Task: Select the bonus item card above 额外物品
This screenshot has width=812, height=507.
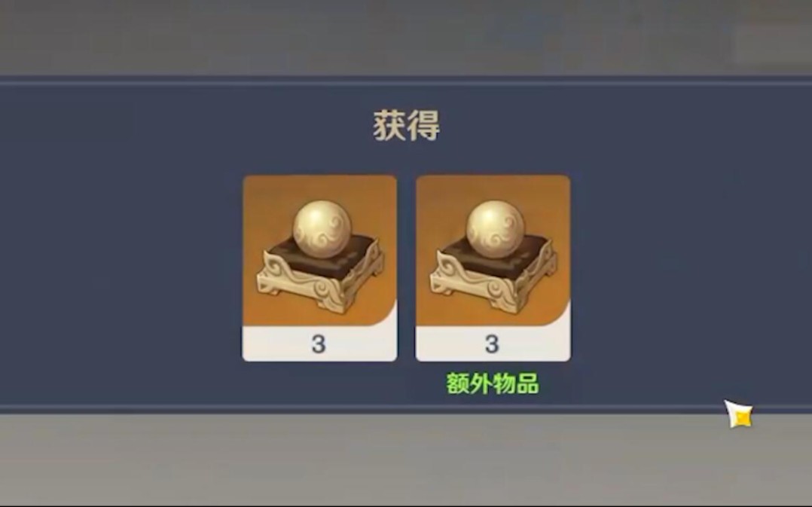Action: click(x=493, y=267)
